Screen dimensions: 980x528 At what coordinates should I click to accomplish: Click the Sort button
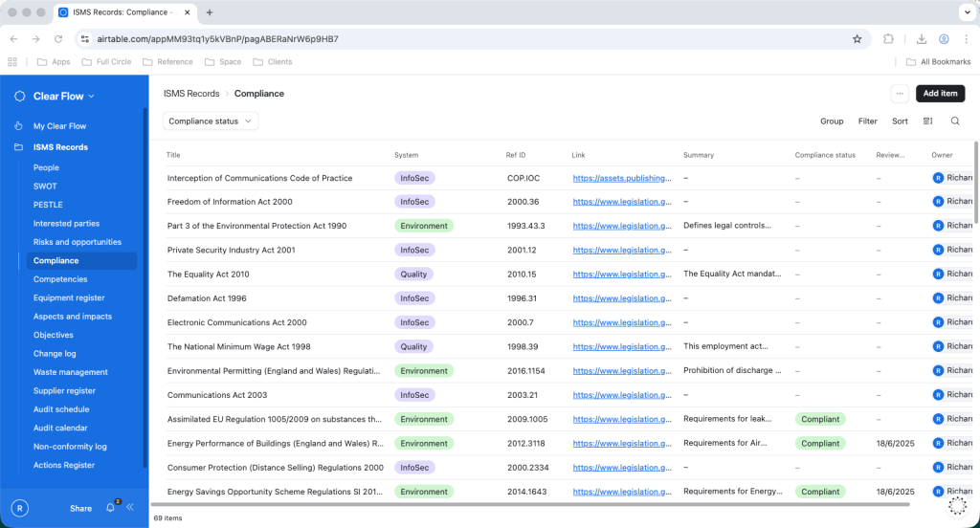click(900, 121)
